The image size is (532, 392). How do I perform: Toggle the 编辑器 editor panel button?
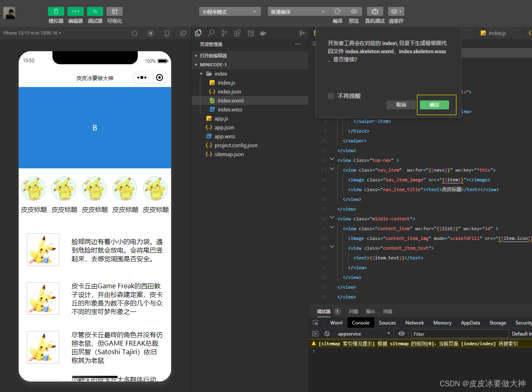coord(76,11)
